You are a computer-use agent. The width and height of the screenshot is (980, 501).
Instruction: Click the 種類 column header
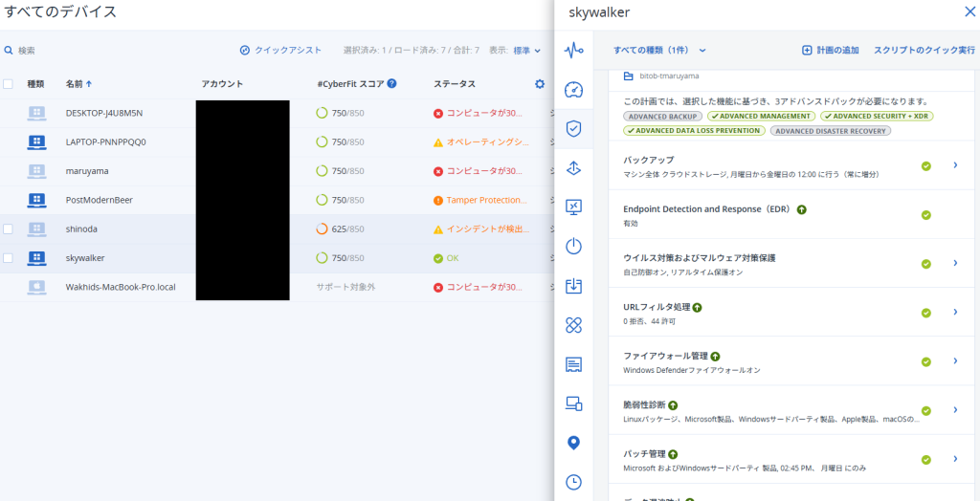35,84
